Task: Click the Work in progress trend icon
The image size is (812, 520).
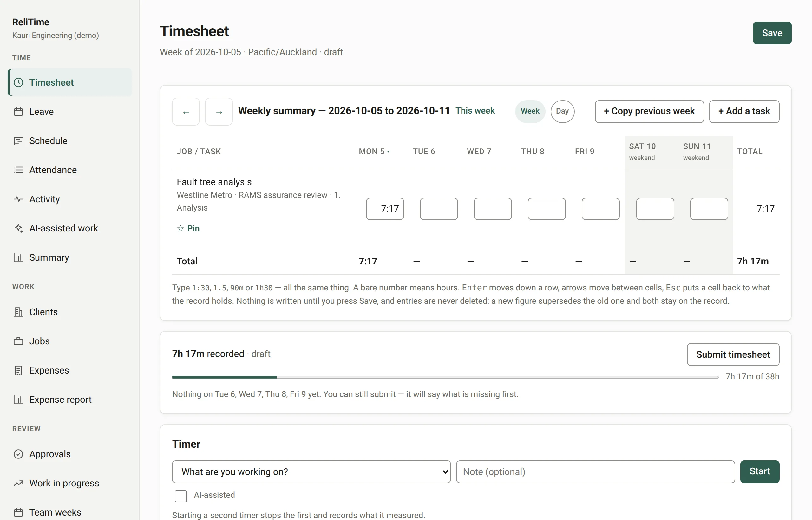Action: click(18, 483)
